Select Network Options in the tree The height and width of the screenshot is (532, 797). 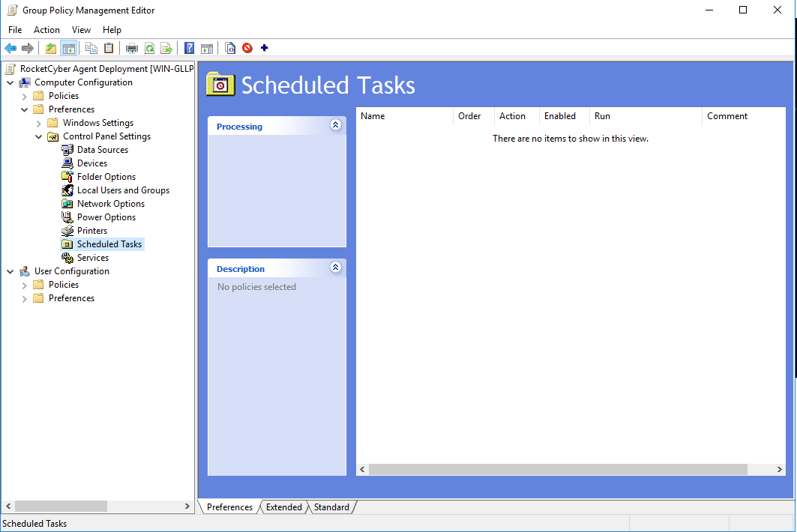point(111,204)
